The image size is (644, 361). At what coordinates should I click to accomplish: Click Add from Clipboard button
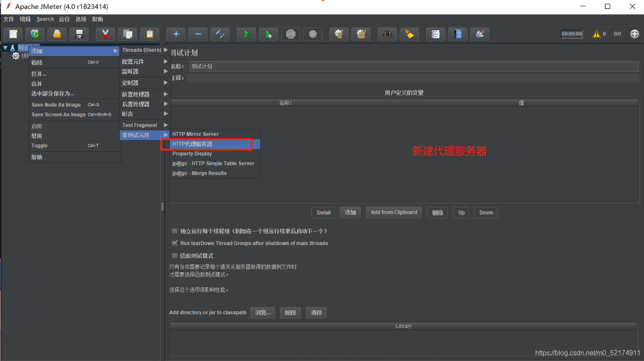pos(394,212)
